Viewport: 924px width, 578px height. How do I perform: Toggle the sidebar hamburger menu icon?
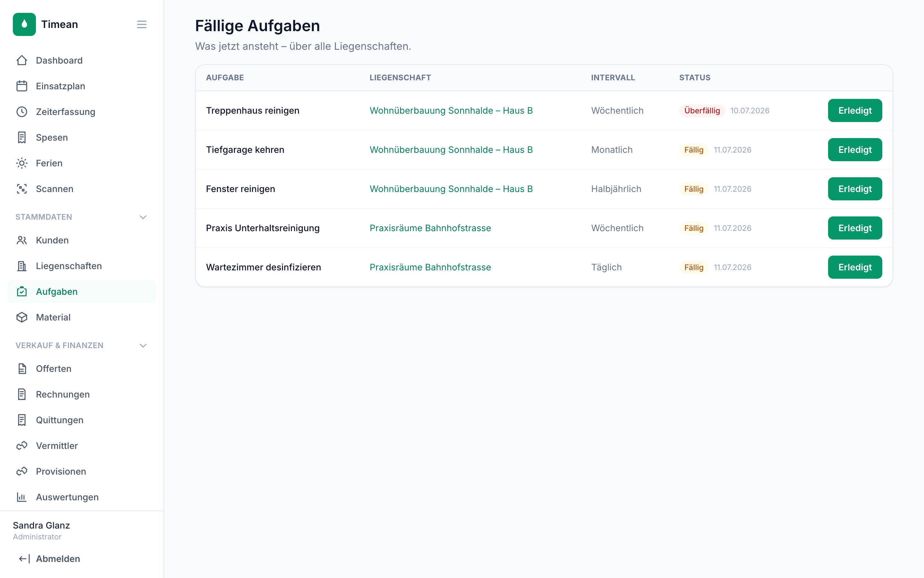[x=142, y=24]
